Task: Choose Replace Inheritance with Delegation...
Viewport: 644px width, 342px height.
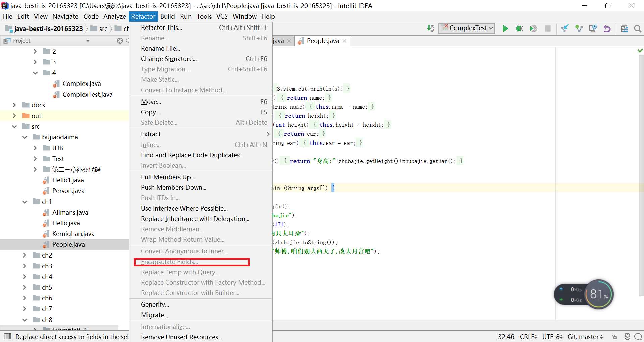Action: (201, 219)
